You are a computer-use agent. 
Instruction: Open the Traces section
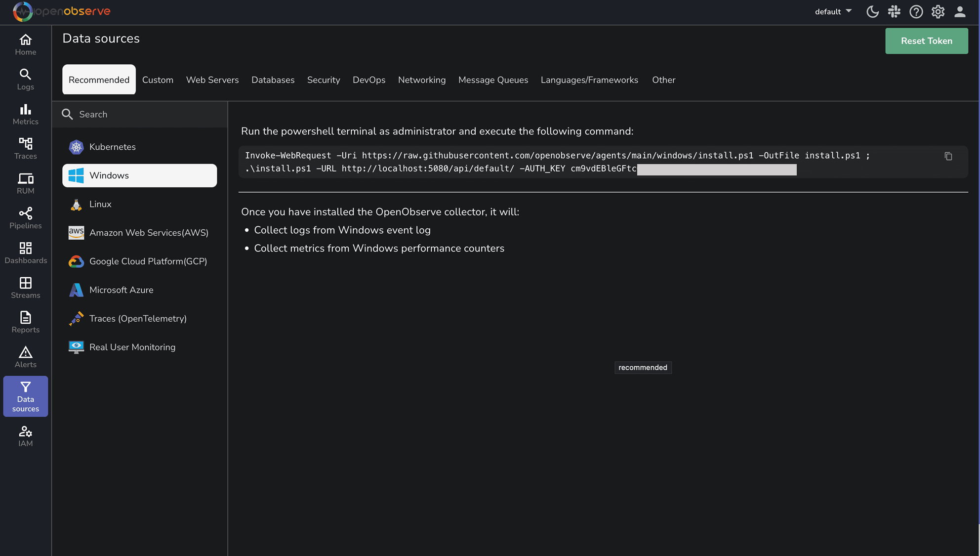pos(25,148)
